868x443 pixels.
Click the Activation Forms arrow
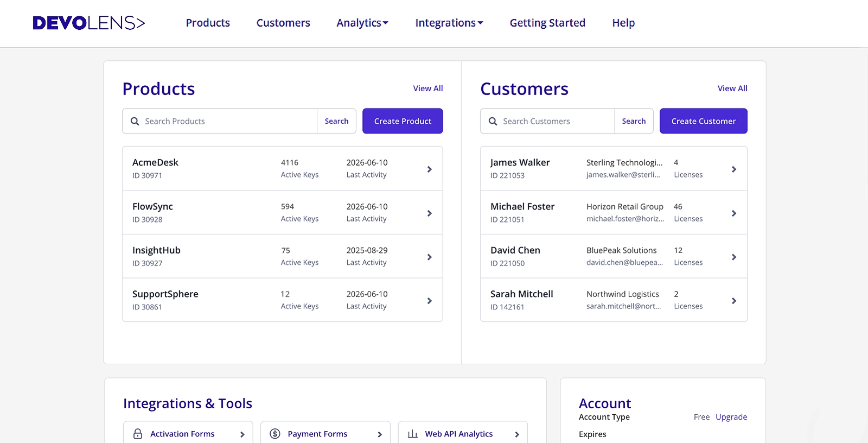point(242,434)
